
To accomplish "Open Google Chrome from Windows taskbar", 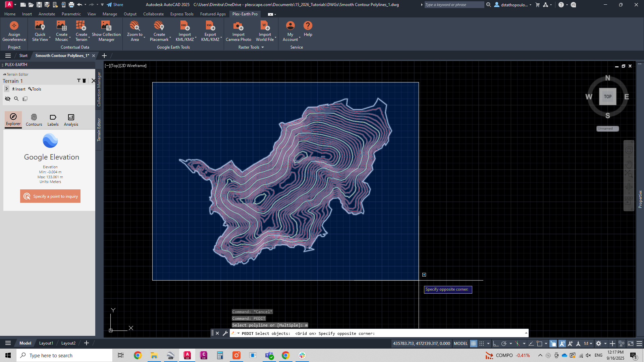I will click(138, 355).
